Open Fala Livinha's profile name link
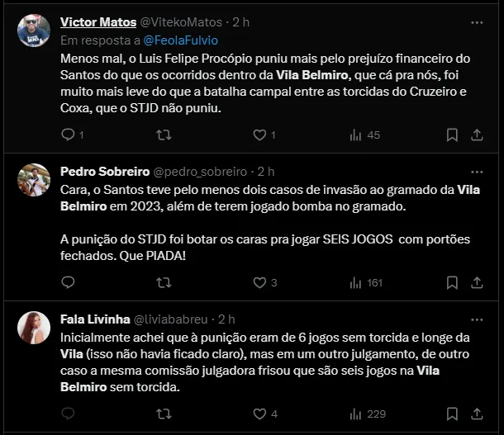This screenshot has width=504, height=435. point(92,319)
